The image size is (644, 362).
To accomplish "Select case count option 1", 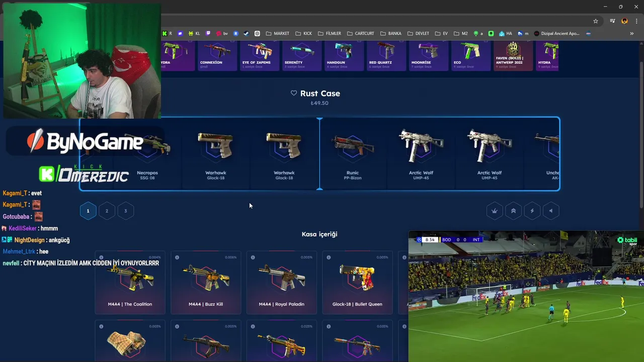I will [x=88, y=211].
